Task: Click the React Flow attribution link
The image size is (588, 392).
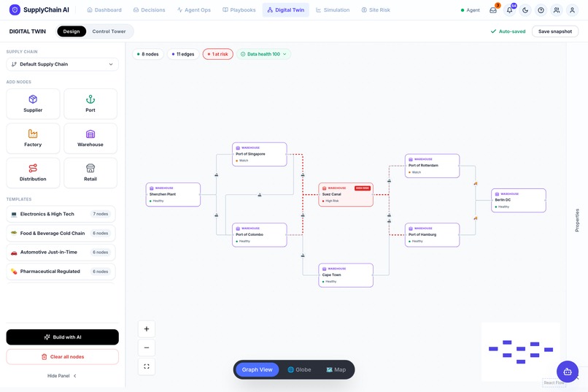Action: (x=554, y=383)
